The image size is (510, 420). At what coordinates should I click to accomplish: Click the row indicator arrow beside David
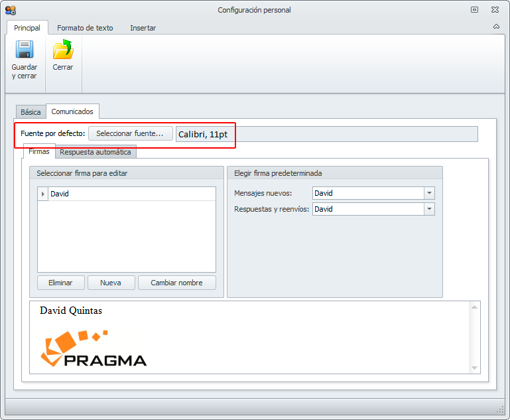point(43,194)
